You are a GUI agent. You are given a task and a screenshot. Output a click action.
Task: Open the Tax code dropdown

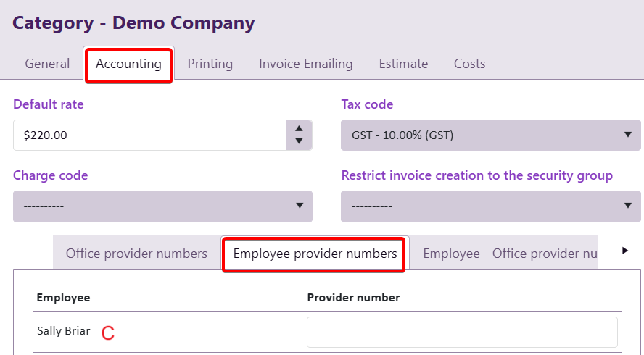(490, 135)
